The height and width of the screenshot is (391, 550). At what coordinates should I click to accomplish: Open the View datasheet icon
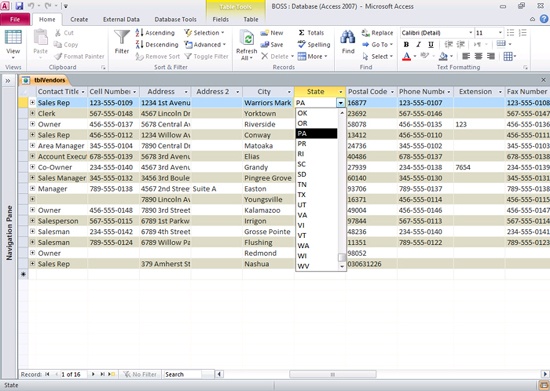[x=13, y=38]
